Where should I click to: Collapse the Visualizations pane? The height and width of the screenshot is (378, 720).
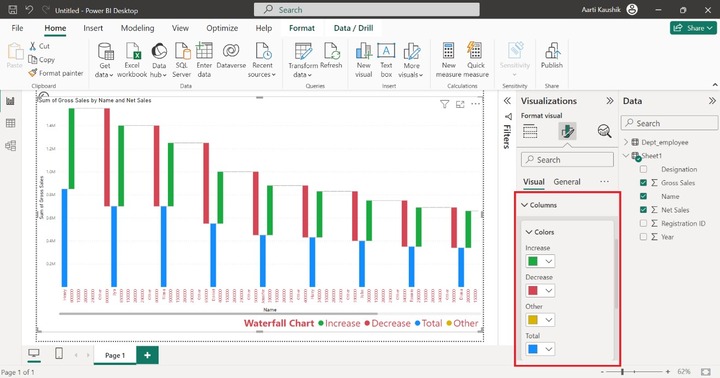pos(609,101)
